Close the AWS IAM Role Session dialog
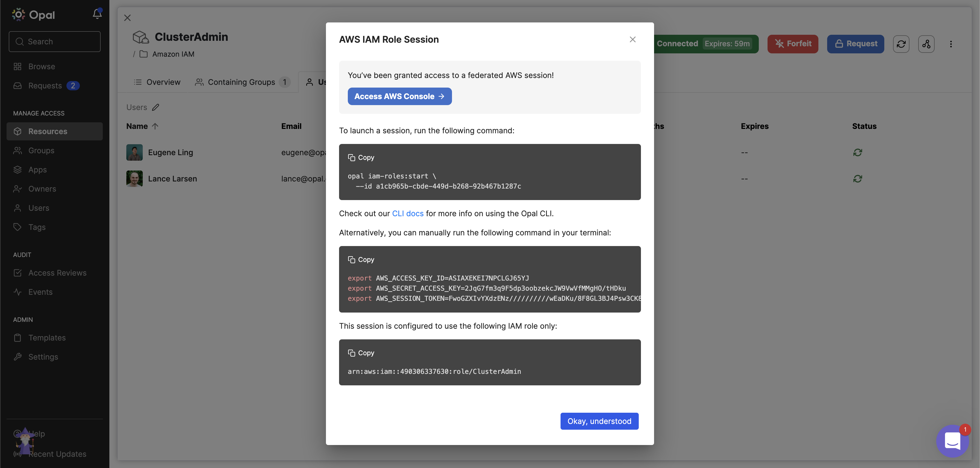This screenshot has height=468, width=980. pos(632,39)
